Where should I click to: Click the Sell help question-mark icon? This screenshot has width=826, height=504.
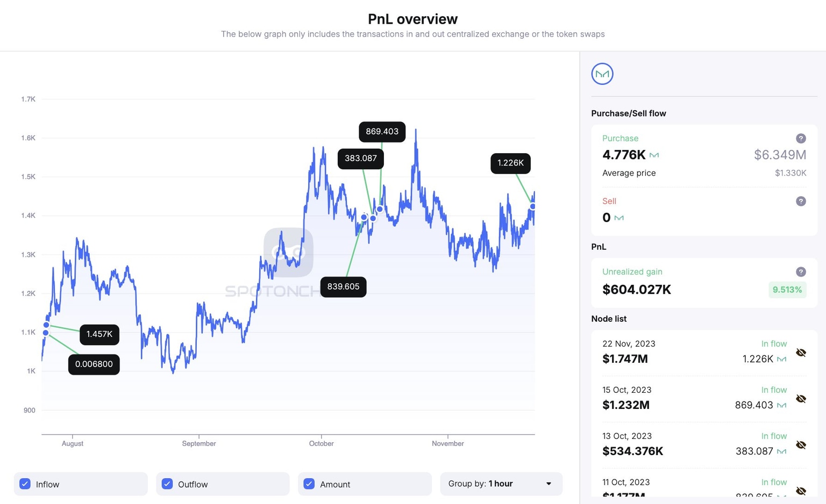click(801, 201)
